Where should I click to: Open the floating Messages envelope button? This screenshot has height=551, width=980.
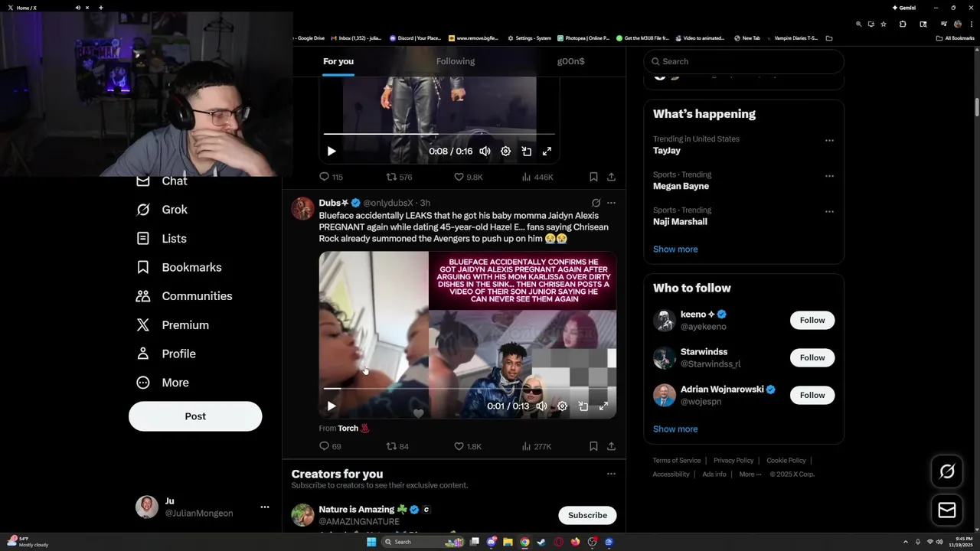947,510
